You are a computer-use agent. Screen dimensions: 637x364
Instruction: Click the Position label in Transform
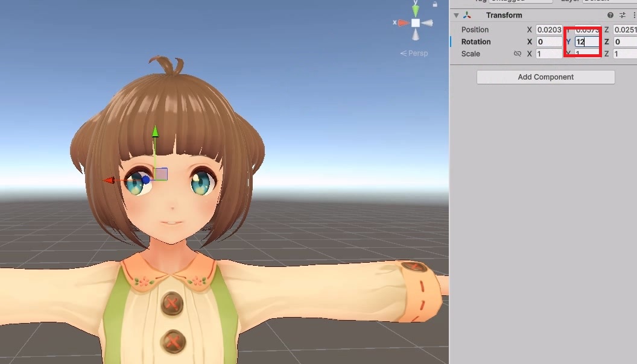[475, 30]
